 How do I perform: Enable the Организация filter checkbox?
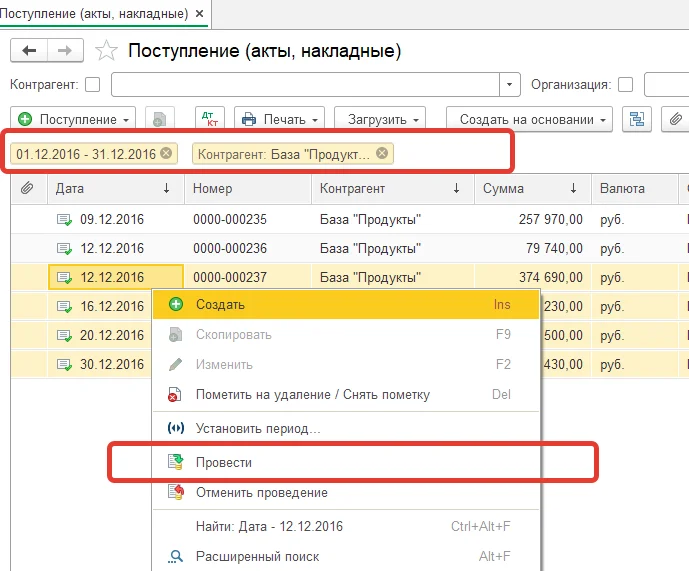point(625,84)
